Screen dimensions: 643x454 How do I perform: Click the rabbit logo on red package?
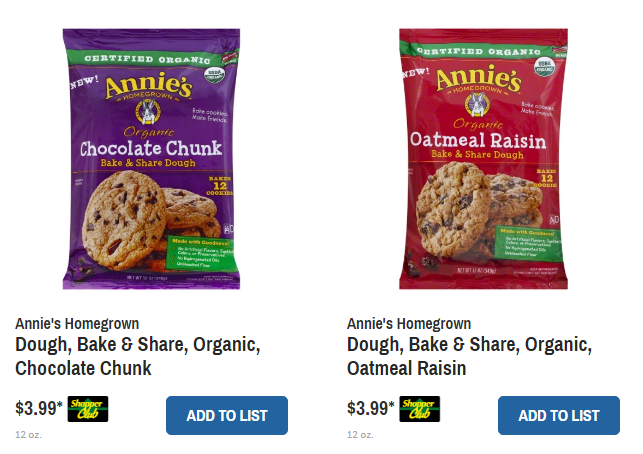tap(477, 104)
